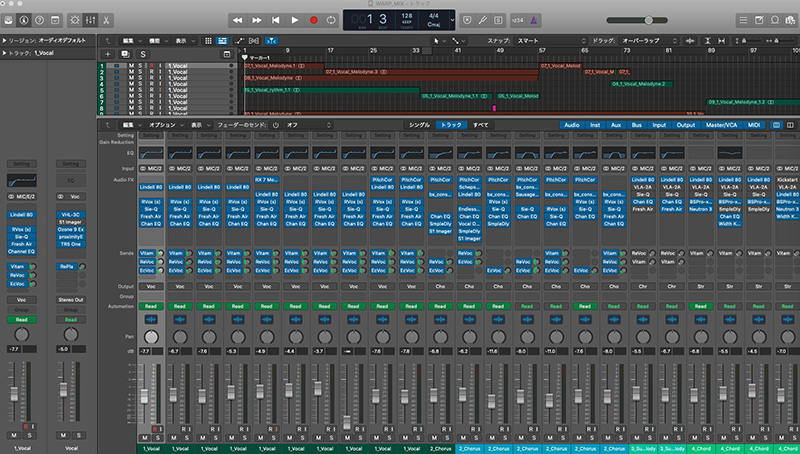800x454 pixels.
Task: Click the Tuner icon
Action: point(483,20)
